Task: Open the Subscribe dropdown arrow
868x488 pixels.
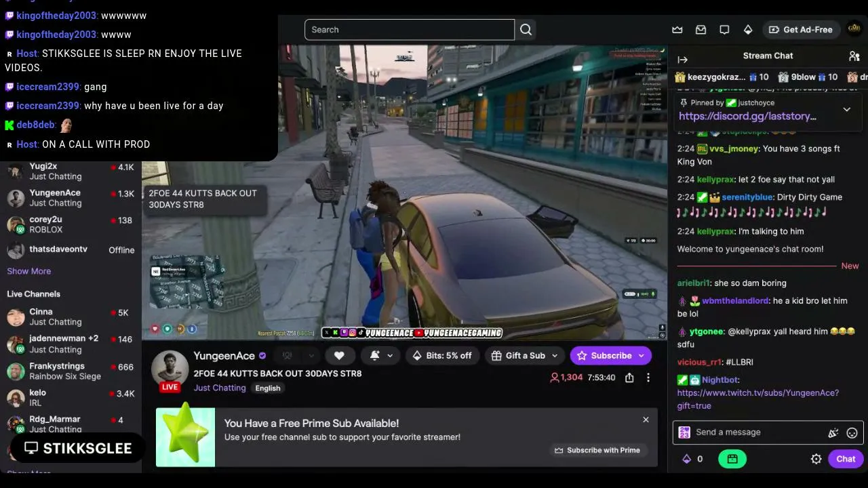Action: pyautogui.click(x=642, y=356)
